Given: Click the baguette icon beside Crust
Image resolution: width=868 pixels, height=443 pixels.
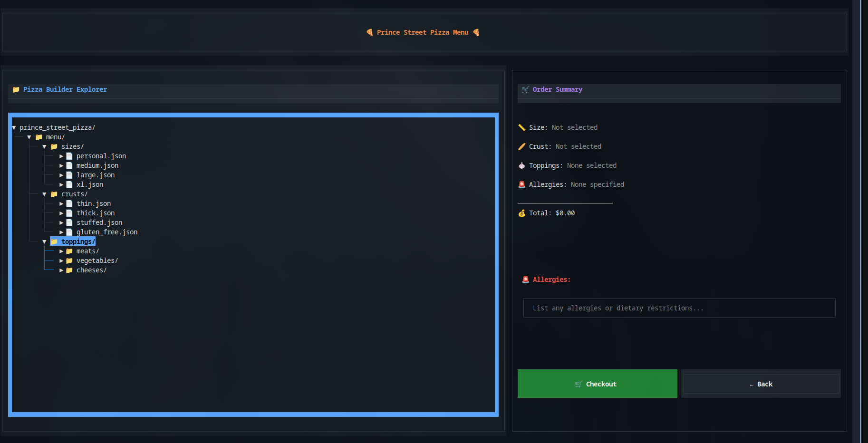Looking at the screenshot, I should [522, 147].
